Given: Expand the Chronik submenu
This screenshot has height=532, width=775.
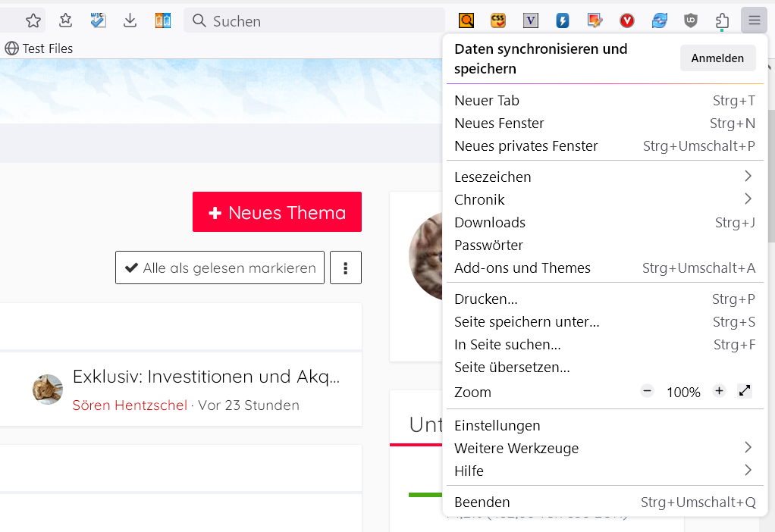Looking at the screenshot, I should click(748, 199).
